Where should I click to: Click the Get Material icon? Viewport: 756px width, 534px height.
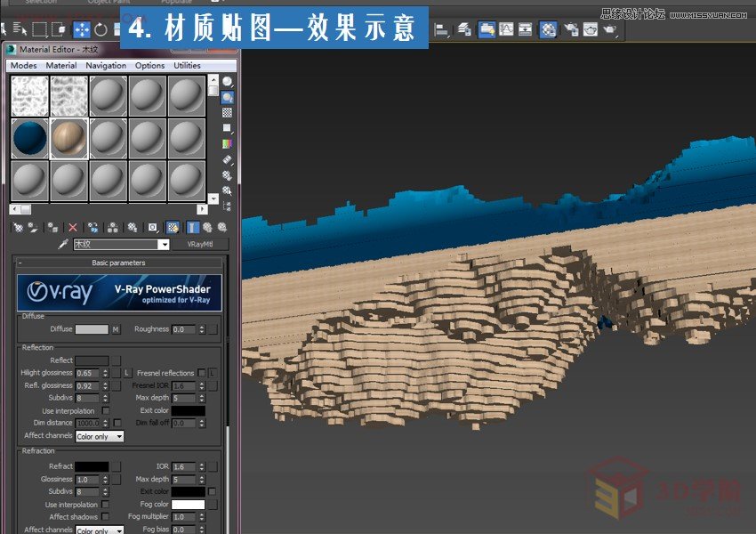tap(18, 227)
